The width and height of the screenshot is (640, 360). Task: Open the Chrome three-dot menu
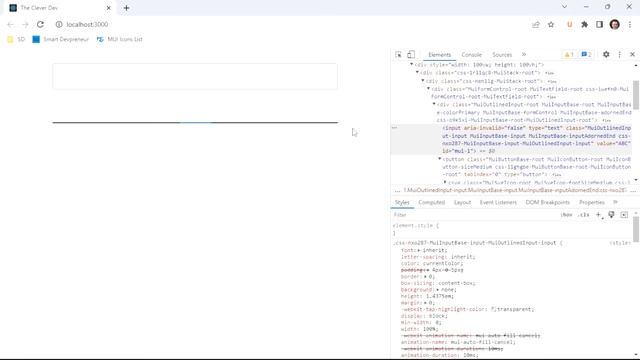coord(630,24)
